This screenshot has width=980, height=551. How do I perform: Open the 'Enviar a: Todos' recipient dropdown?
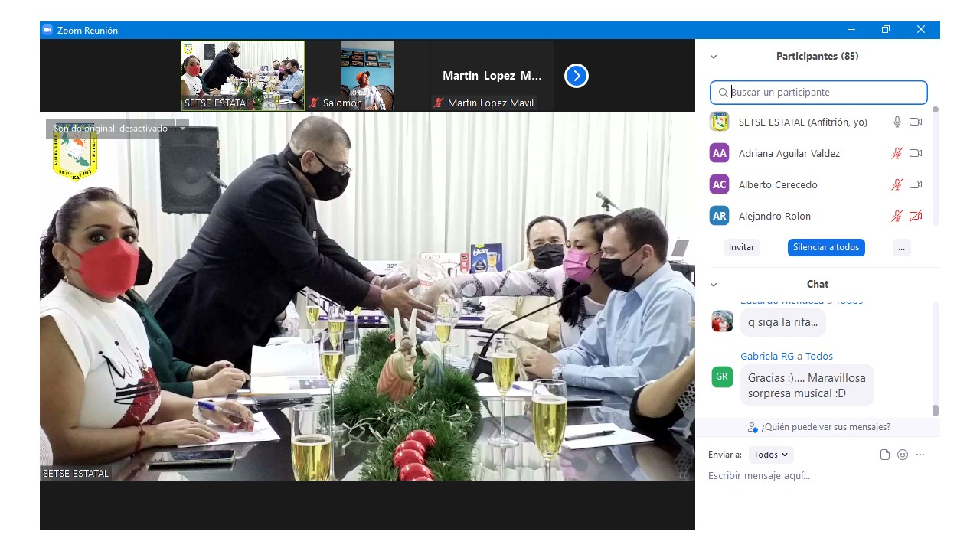[x=771, y=455]
